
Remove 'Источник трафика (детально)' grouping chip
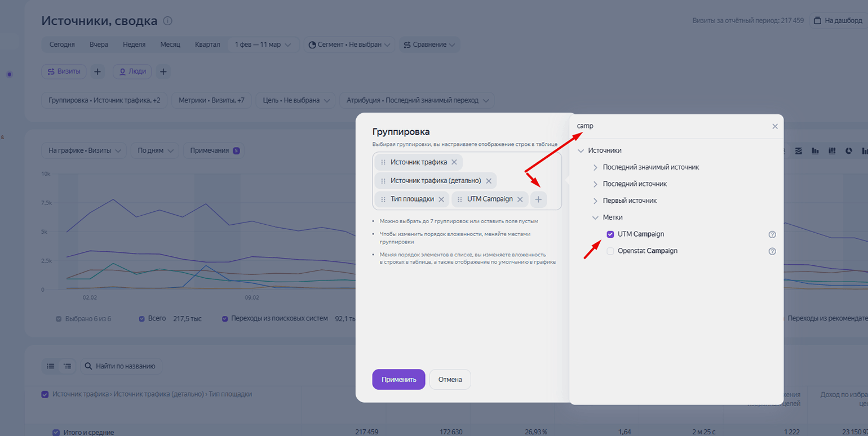[489, 181]
